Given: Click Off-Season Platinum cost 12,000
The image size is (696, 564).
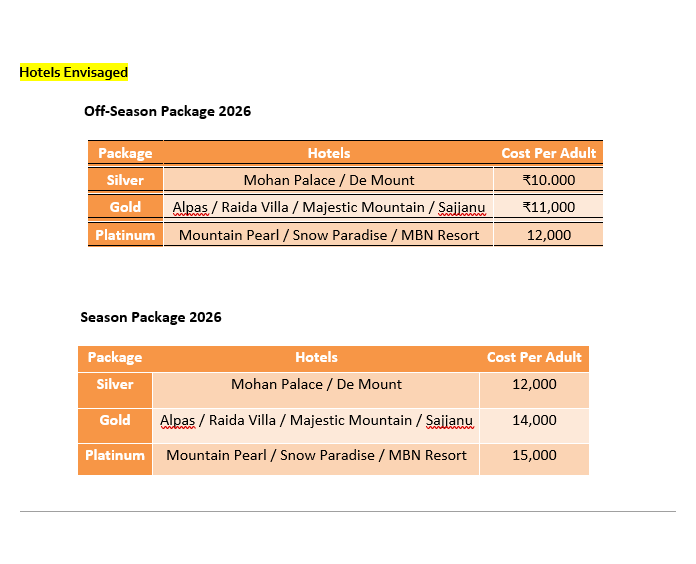Looking at the screenshot, I should coord(548,235).
